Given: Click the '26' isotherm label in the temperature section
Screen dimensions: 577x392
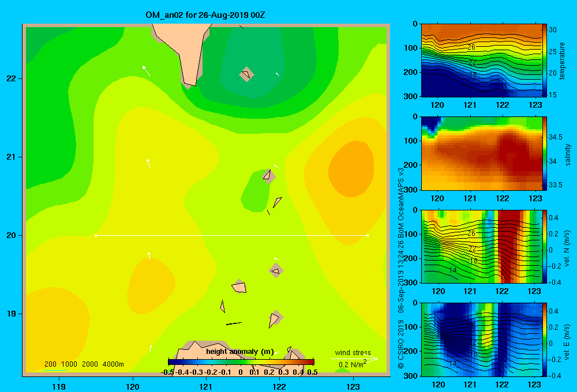Looking at the screenshot, I should click(x=471, y=47).
